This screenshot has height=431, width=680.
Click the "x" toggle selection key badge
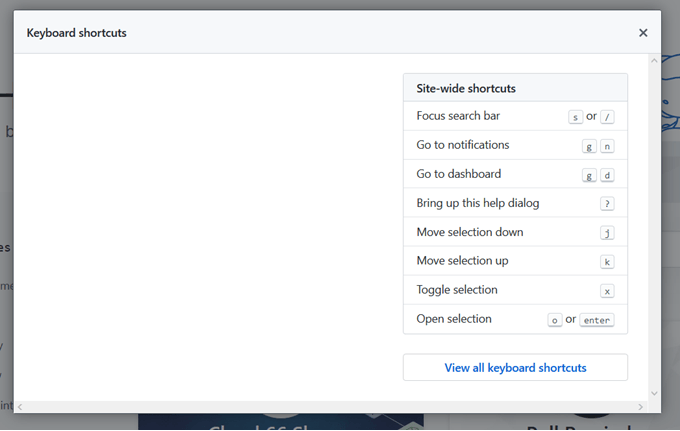(607, 291)
